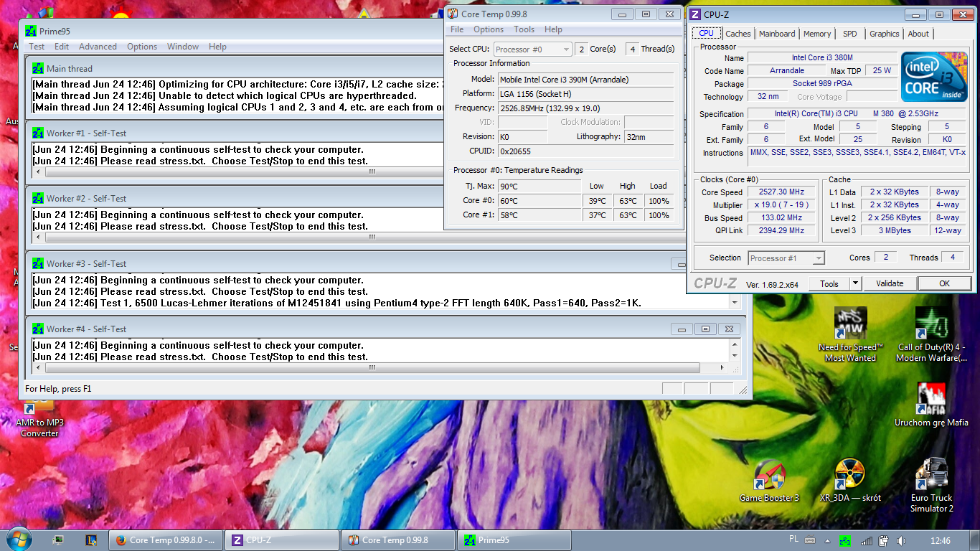The height and width of the screenshot is (551, 980).
Task: Select the XR_3DA skrót desktop icon
Action: click(850, 481)
